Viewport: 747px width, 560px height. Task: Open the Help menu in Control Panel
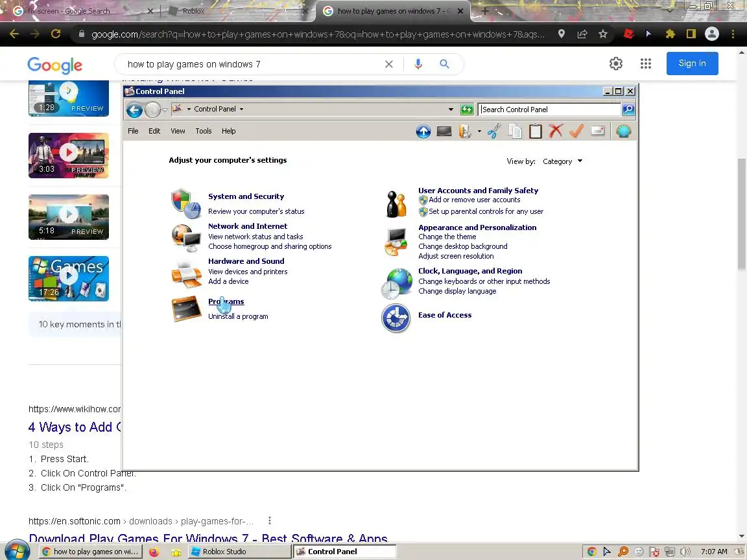[229, 131]
